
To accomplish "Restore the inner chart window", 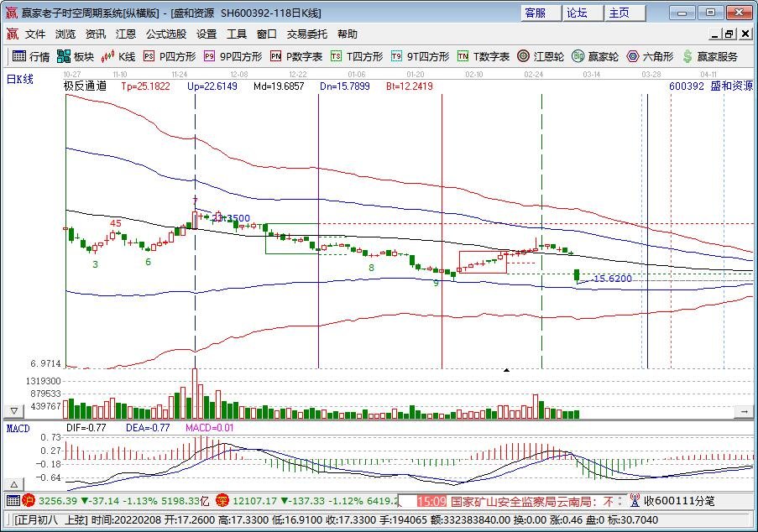I will (729, 34).
